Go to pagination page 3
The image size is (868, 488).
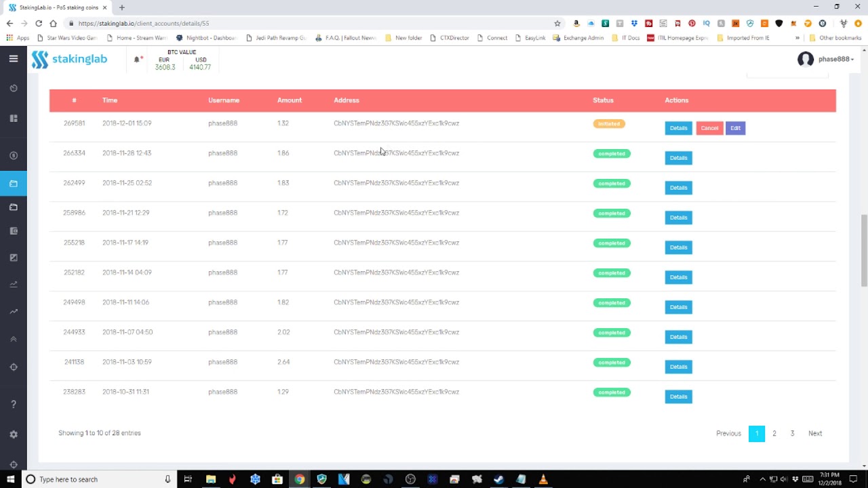792,434
